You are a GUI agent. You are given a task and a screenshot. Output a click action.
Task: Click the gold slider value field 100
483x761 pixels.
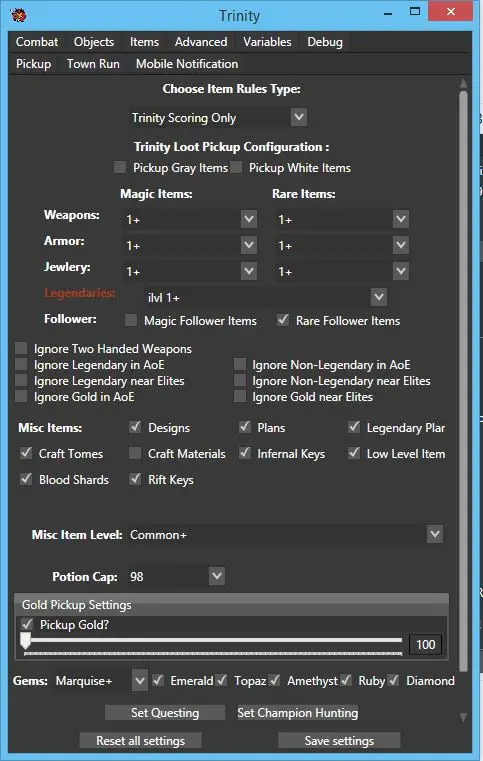click(x=425, y=645)
